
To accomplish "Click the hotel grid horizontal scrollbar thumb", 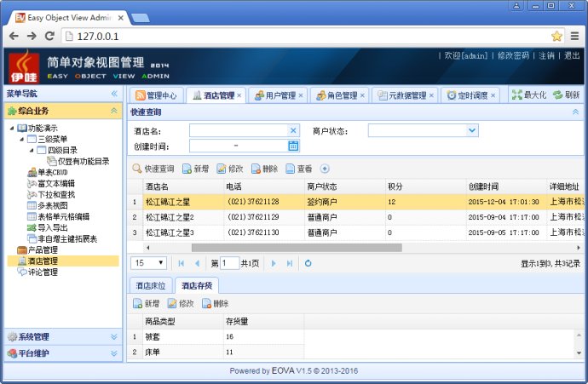I will 297,248.
